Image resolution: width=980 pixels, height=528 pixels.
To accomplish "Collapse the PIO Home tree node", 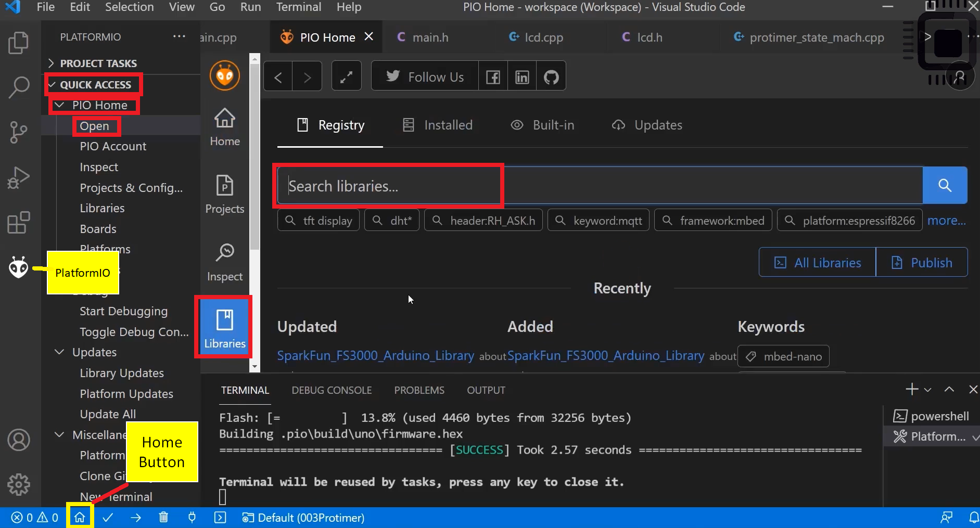I will click(60, 105).
